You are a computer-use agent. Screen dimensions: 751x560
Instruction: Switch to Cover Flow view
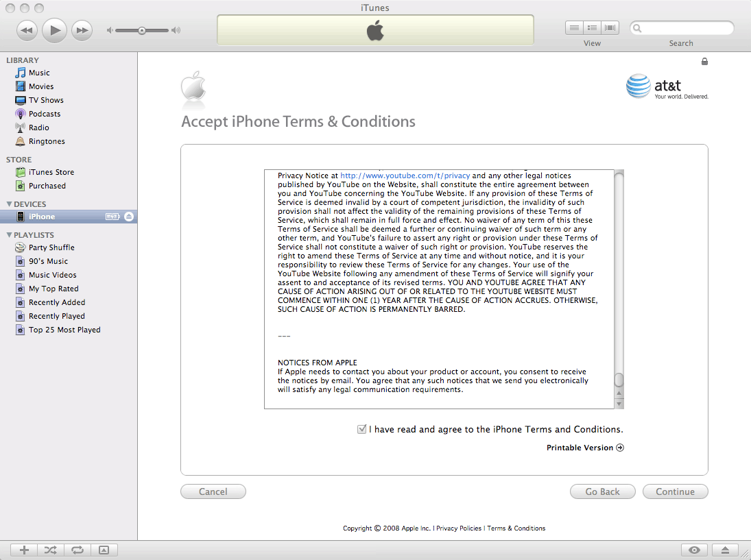click(609, 28)
